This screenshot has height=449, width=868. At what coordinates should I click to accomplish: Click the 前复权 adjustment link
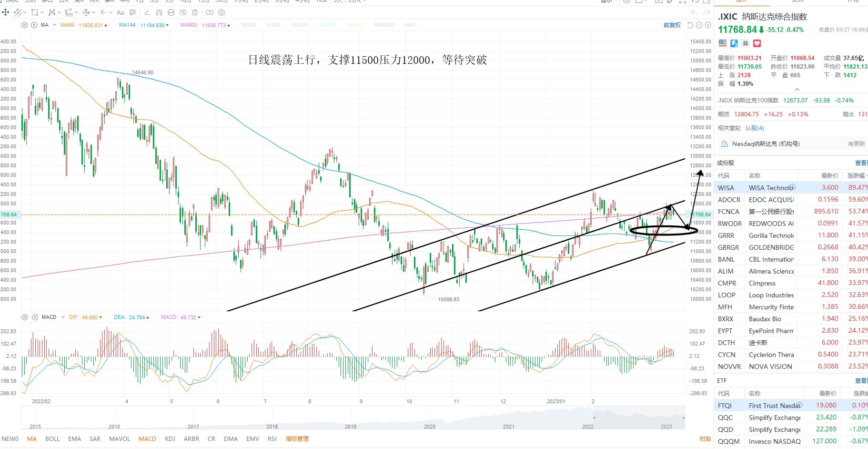[x=672, y=25]
